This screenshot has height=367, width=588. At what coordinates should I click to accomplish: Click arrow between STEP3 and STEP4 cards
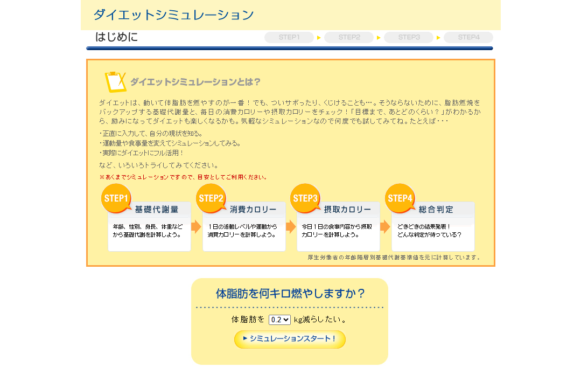pos(385,226)
